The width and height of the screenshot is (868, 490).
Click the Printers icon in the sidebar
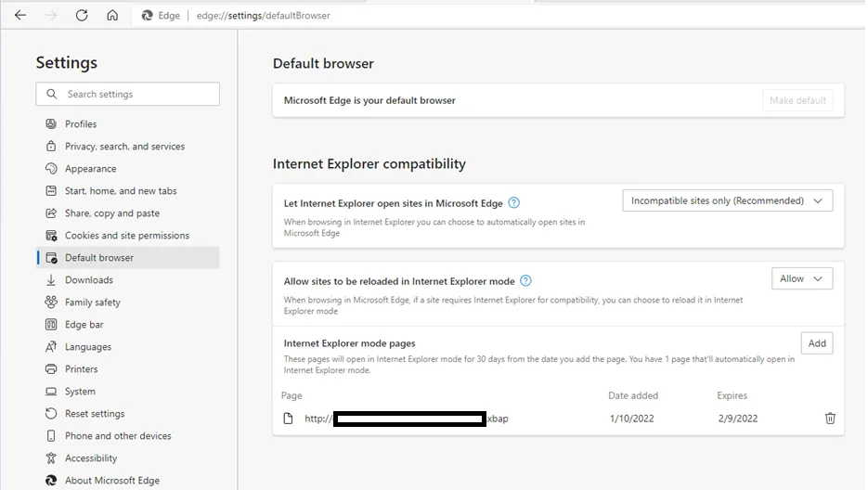click(x=51, y=368)
